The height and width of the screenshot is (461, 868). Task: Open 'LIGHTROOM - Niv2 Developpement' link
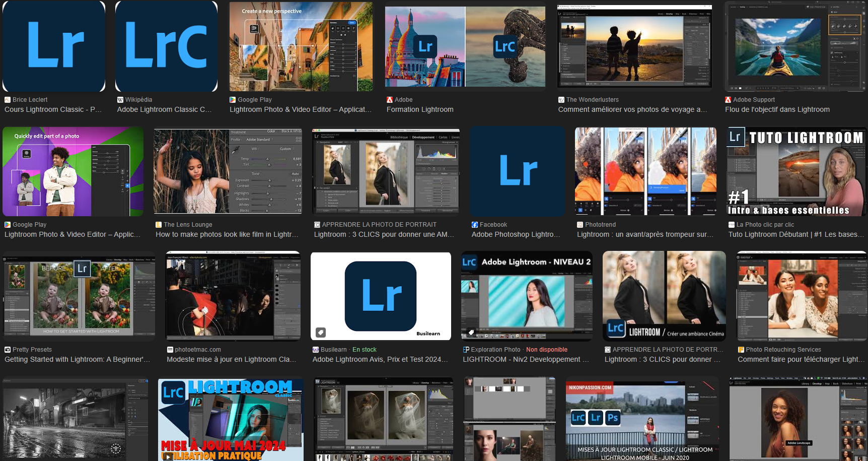click(526, 359)
